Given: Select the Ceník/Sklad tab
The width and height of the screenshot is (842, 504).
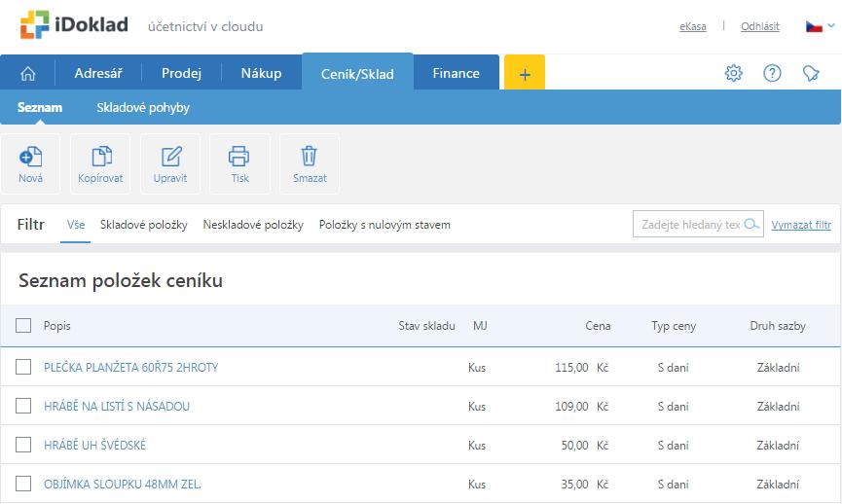Looking at the screenshot, I should pyautogui.click(x=357, y=73).
